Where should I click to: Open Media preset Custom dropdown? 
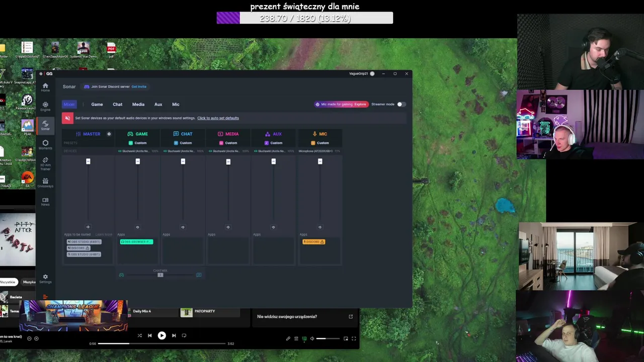[x=228, y=143]
